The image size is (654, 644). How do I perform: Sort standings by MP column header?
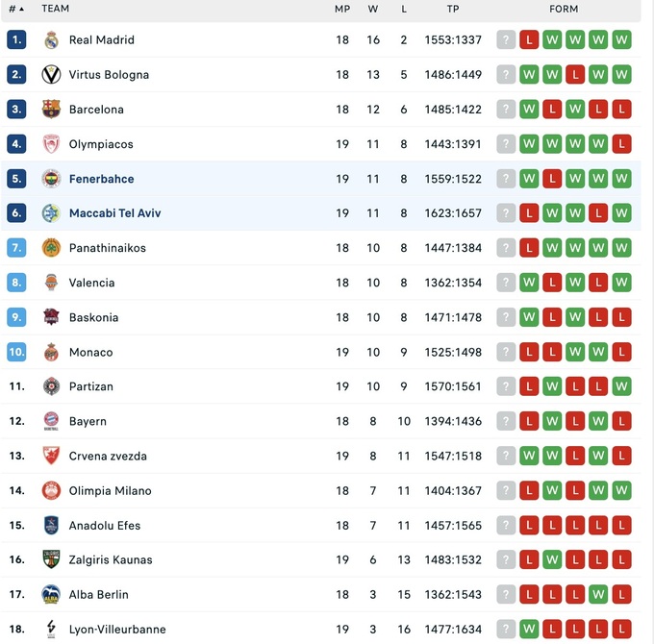(342, 9)
